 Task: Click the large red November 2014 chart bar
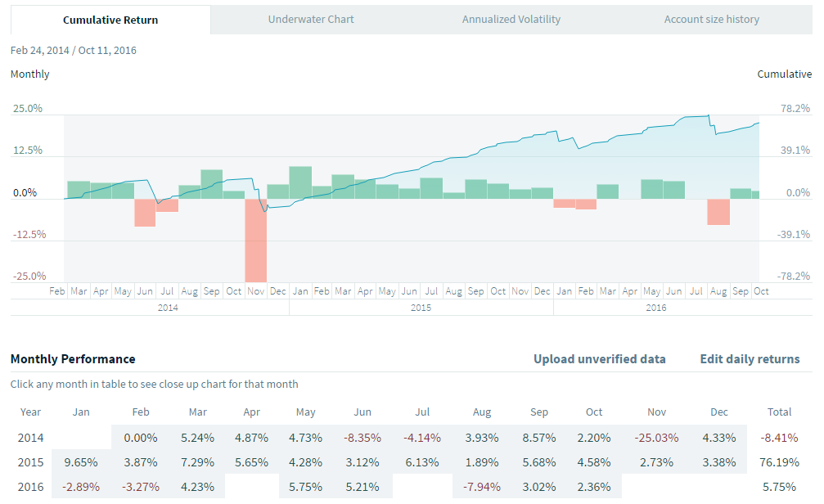(x=256, y=240)
